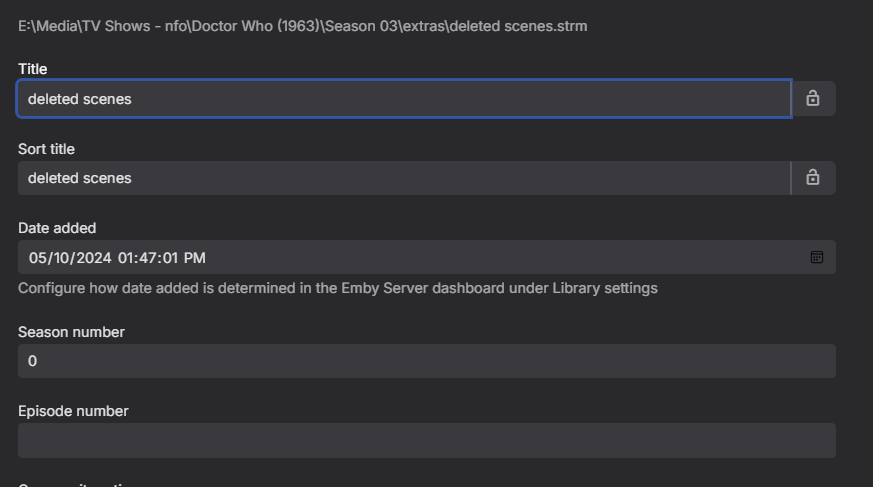This screenshot has height=487, width=873.
Task: Click the deleted scenes.strm file path text
Action: [x=302, y=26]
